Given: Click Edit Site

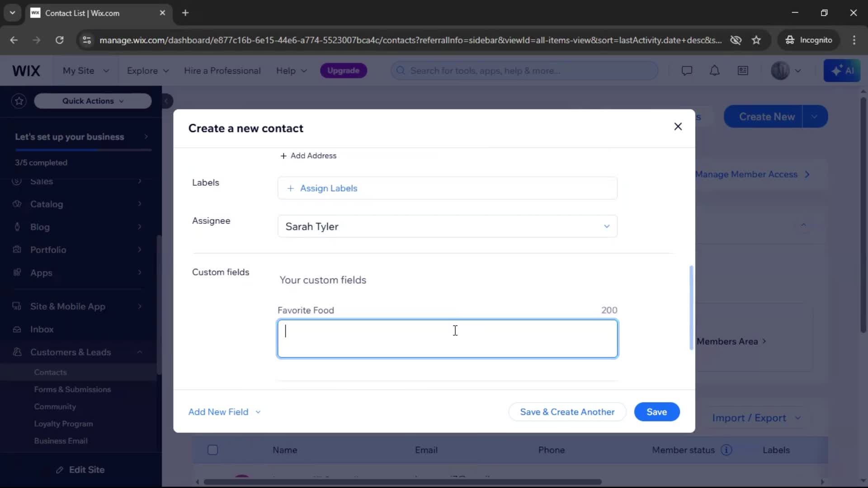Looking at the screenshot, I should [80, 470].
